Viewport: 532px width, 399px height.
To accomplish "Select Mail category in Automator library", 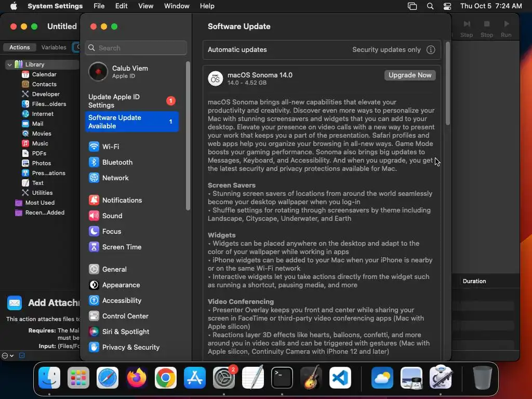I will 33,124.
